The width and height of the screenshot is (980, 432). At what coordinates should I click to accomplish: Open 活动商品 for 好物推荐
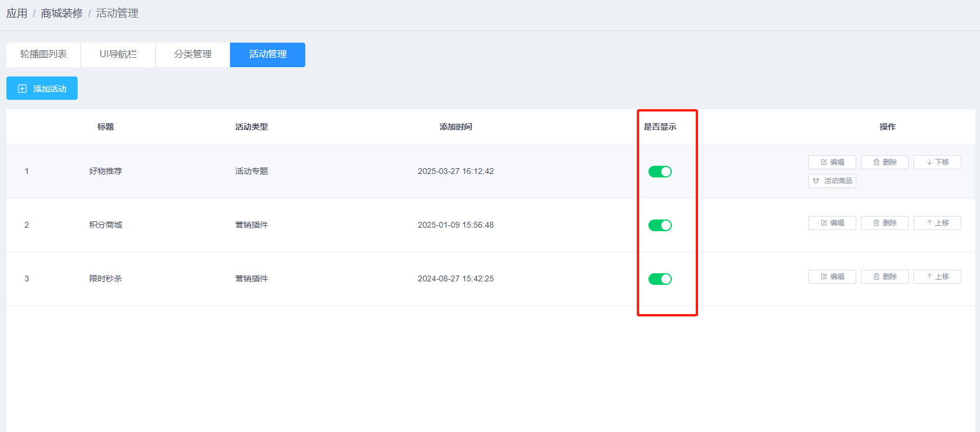click(x=832, y=181)
